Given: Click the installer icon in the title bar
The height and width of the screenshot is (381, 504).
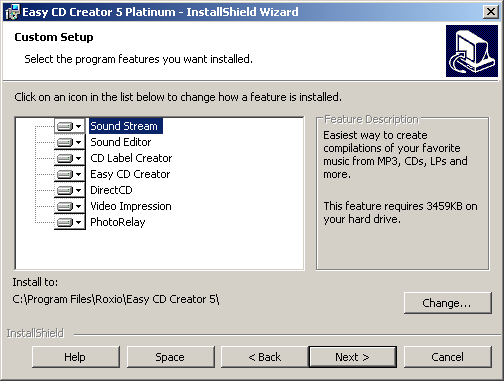Looking at the screenshot, I should pos(13,12).
